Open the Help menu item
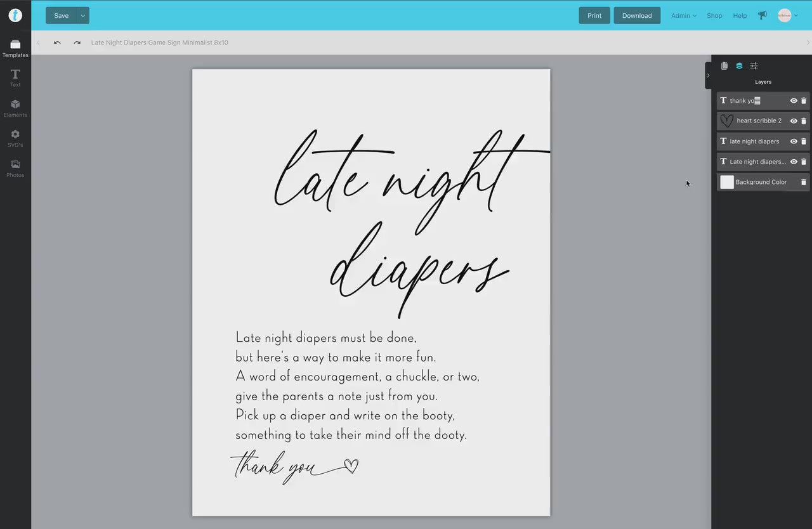 click(x=740, y=16)
